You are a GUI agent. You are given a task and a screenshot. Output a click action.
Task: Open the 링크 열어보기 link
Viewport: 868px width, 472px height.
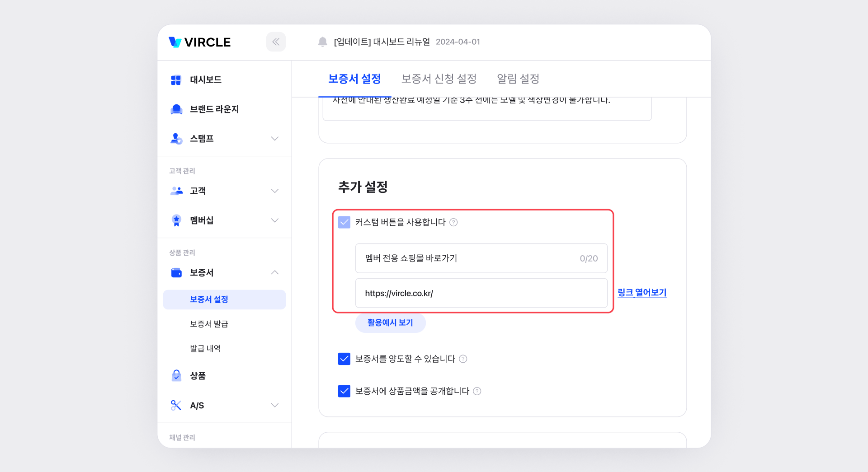pos(642,293)
